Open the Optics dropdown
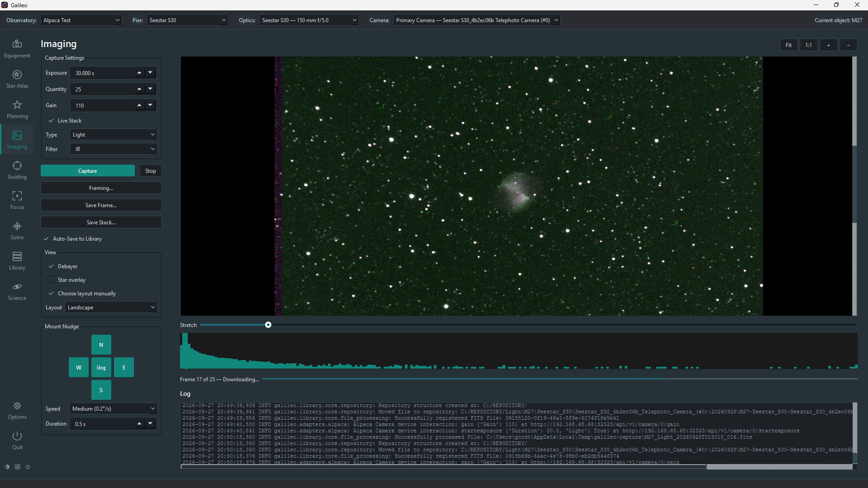This screenshot has width=868, height=488. pos(308,20)
